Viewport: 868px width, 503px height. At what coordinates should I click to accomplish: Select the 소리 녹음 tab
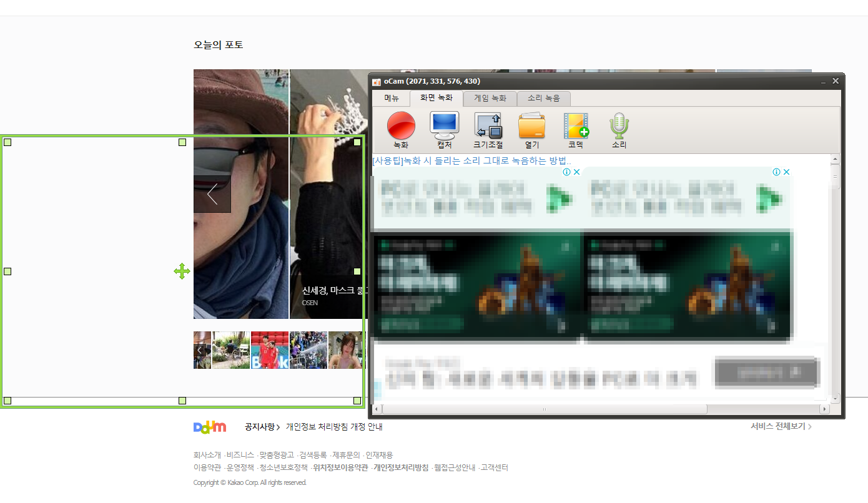click(544, 99)
